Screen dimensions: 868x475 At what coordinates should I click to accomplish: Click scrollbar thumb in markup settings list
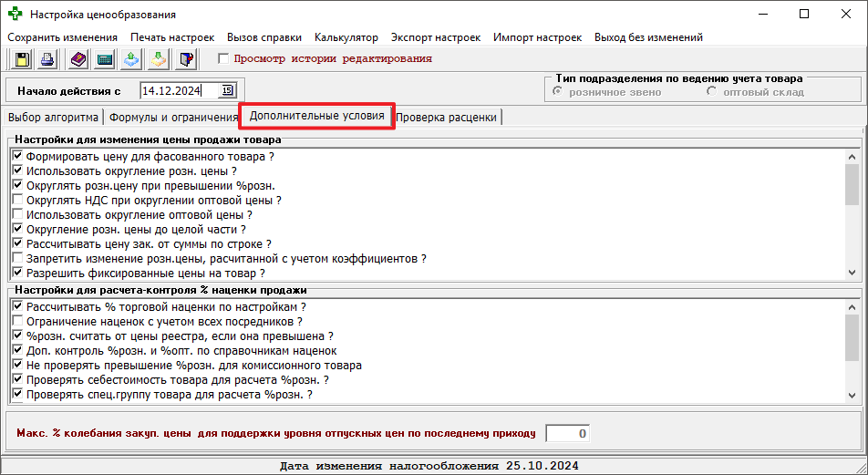click(x=852, y=337)
